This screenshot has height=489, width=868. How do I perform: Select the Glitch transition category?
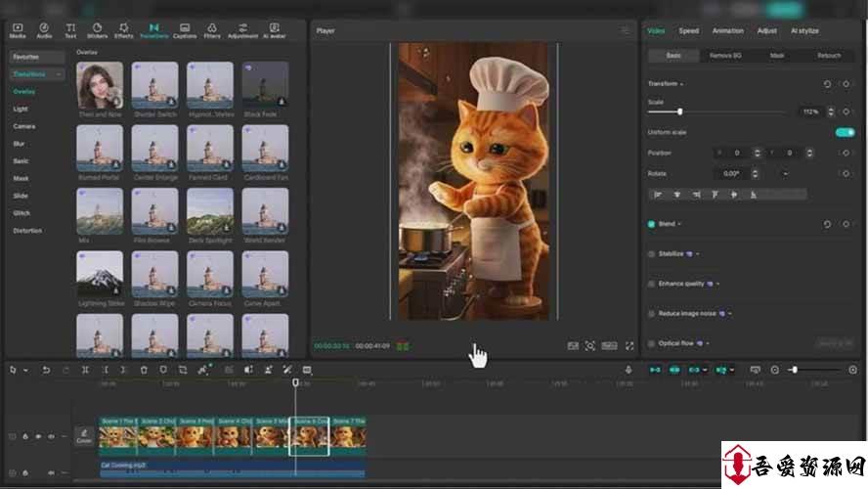(22, 213)
